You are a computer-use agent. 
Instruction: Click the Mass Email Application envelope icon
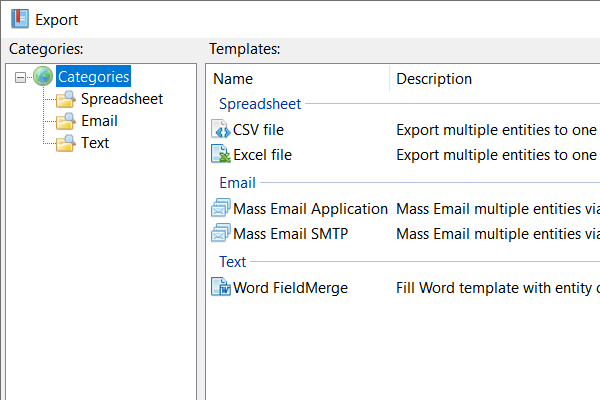point(221,209)
